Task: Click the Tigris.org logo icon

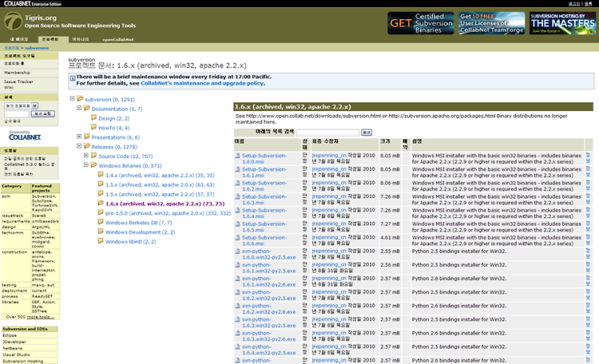Action: (x=13, y=21)
